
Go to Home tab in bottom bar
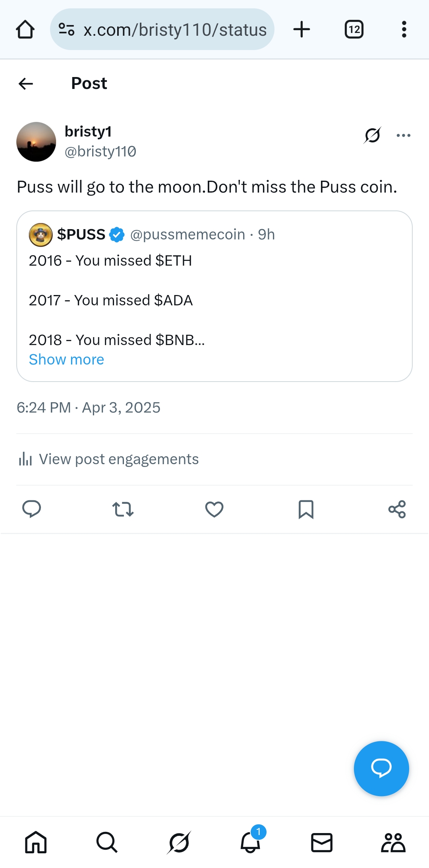36,842
